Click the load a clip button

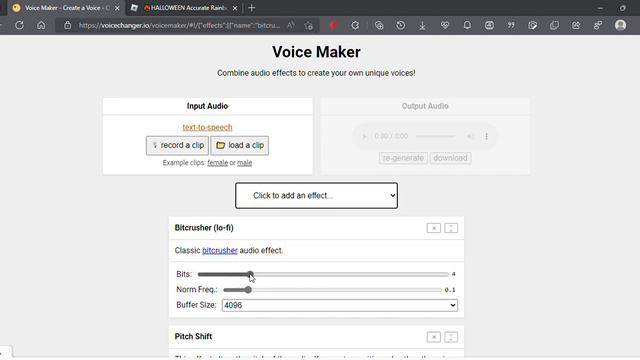point(240,145)
